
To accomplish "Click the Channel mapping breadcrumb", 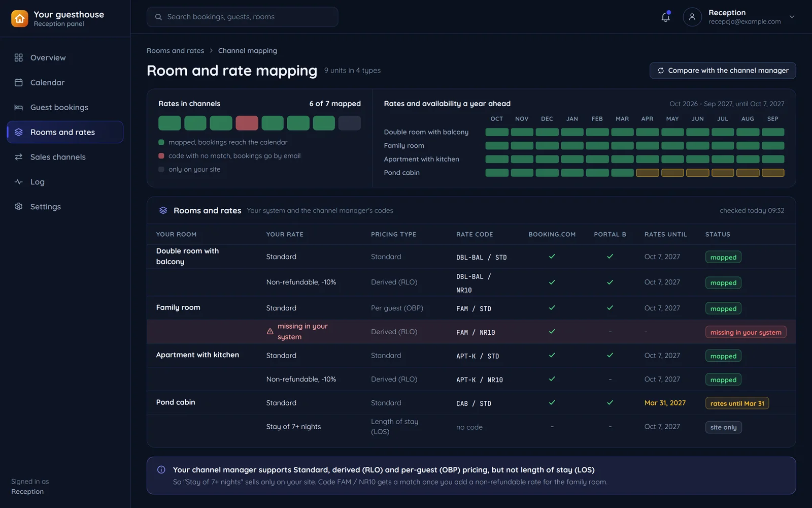I will (x=248, y=51).
